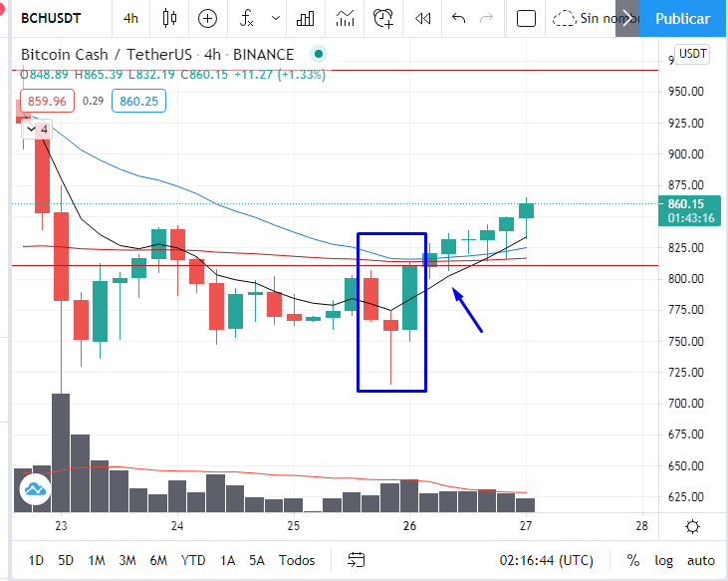
Task: Open the fx indicators menu
Action: [247, 18]
